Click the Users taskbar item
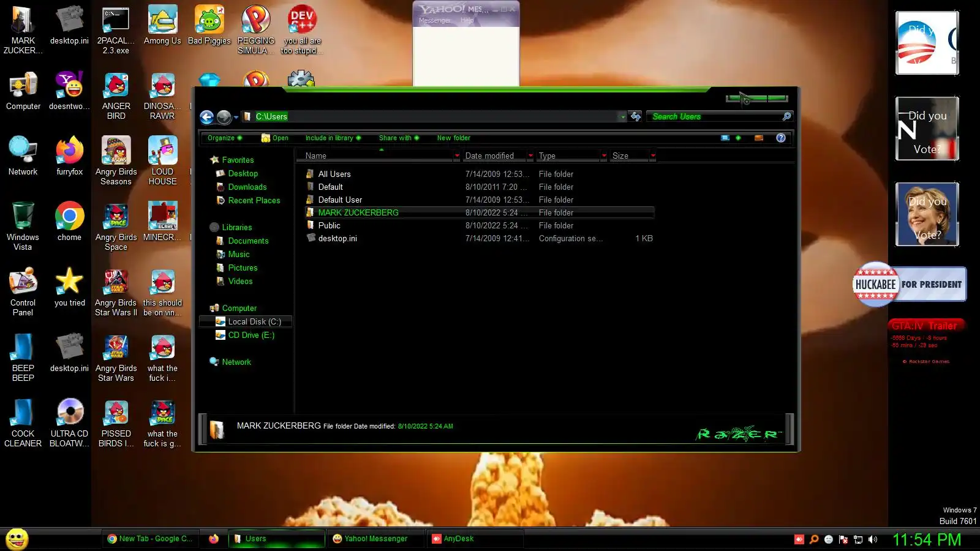The height and width of the screenshot is (551, 980). pos(277,539)
